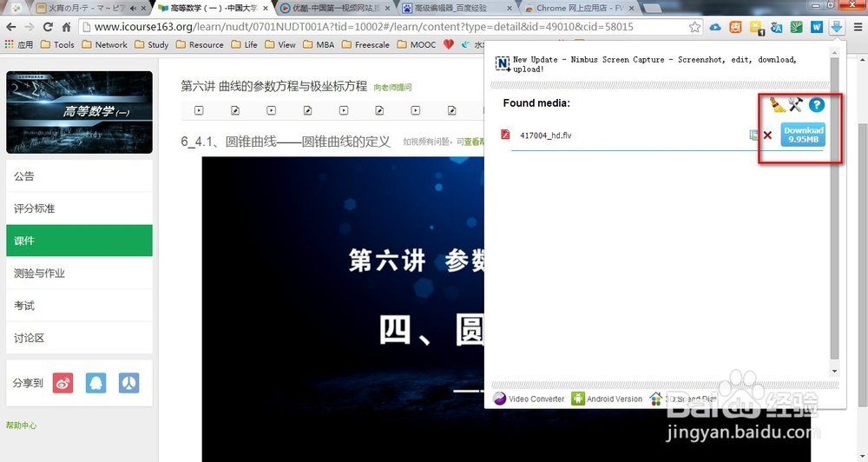The height and width of the screenshot is (462, 868).
Task: Click the 高等数学(一) course thumbnail
Action: [79, 112]
